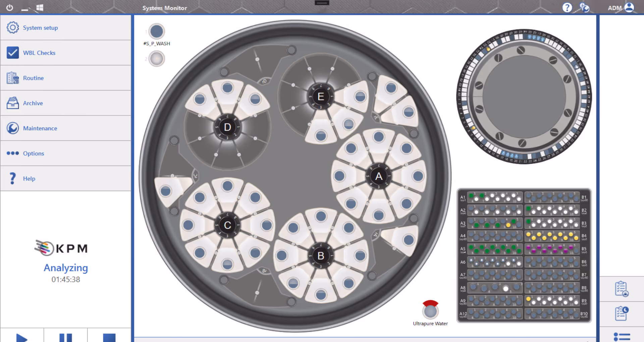Select sample rack B7

pos(552,275)
